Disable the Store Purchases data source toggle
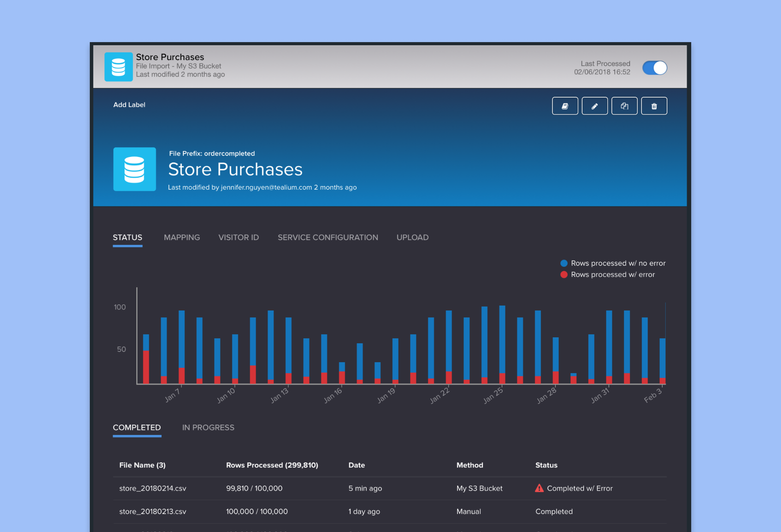 pyautogui.click(x=654, y=68)
